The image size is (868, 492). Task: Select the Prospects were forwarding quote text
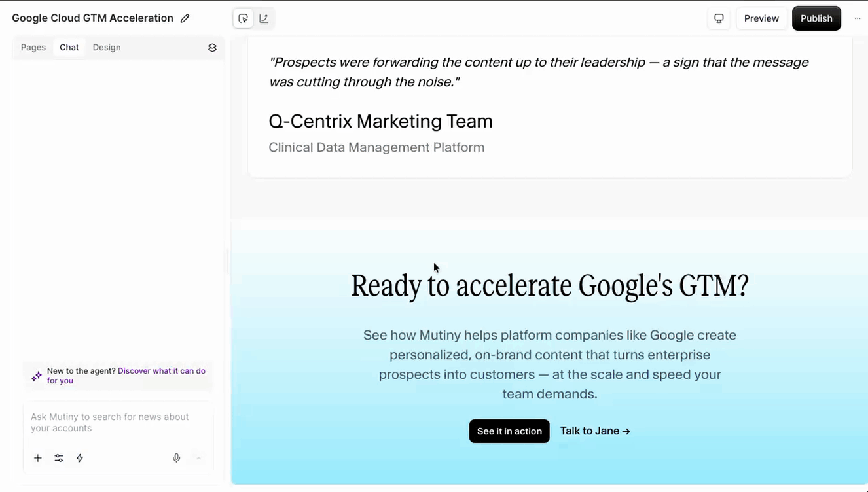click(539, 72)
